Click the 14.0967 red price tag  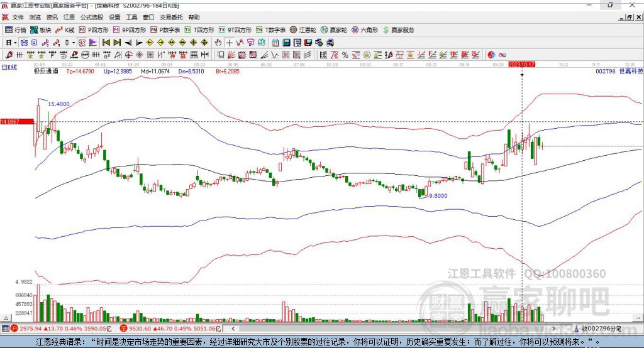(17, 121)
